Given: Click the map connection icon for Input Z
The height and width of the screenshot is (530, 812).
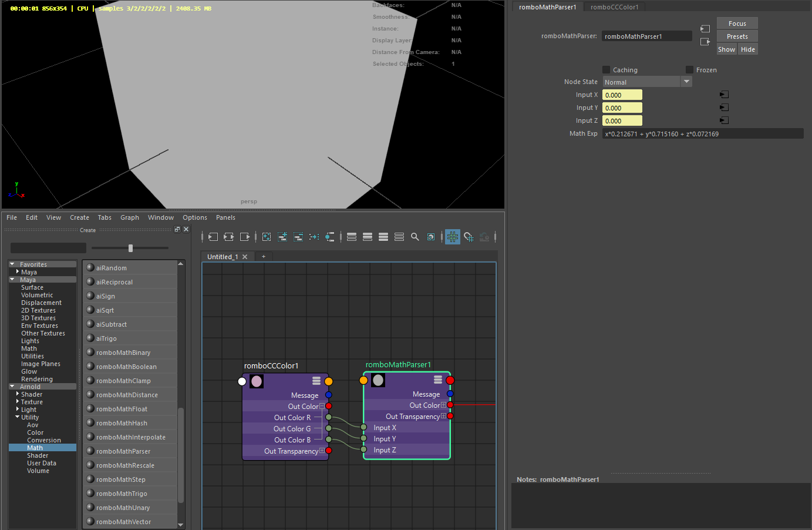Looking at the screenshot, I should tap(725, 120).
